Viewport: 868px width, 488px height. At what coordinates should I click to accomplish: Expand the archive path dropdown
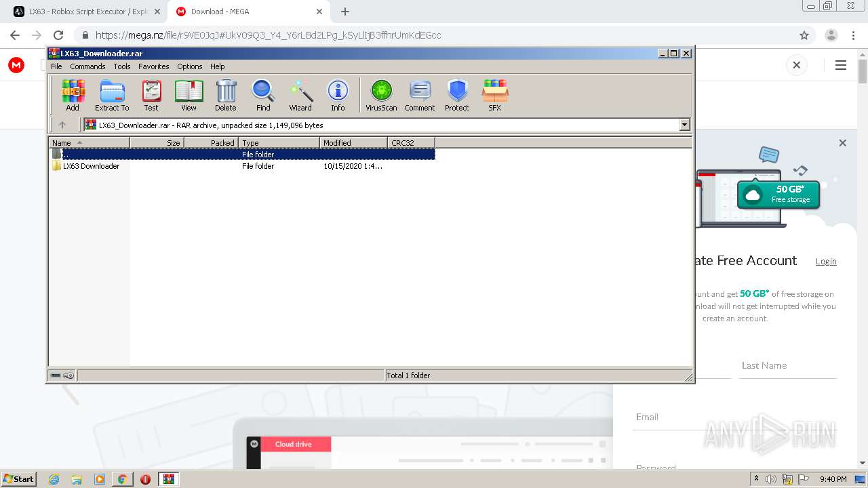pyautogui.click(x=684, y=125)
